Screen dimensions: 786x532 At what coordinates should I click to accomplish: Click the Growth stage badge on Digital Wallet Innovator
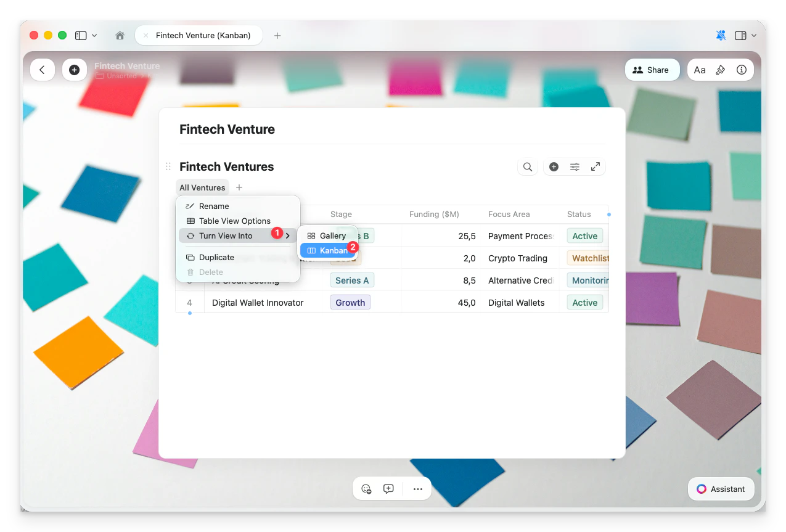click(x=350, y=302)
